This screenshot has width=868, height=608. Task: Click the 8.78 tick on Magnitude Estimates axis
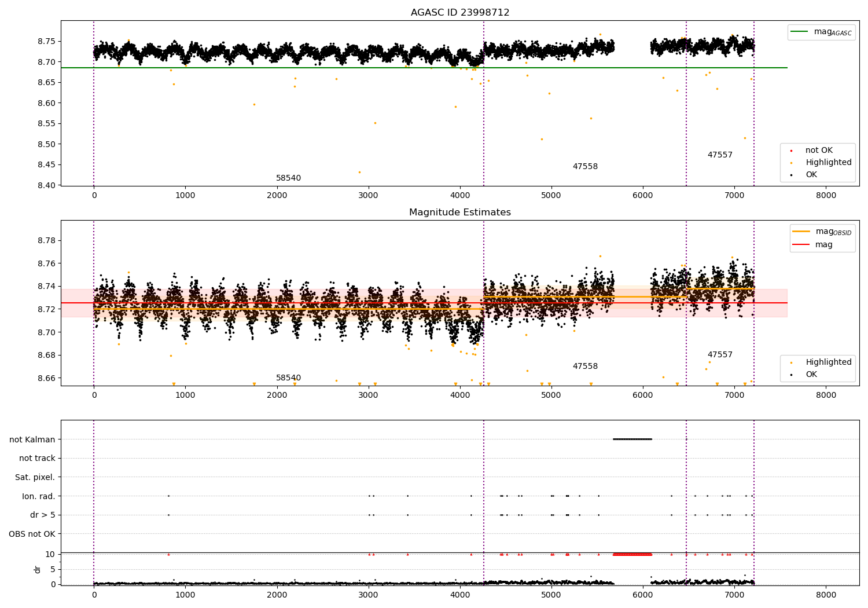(46, 241)
